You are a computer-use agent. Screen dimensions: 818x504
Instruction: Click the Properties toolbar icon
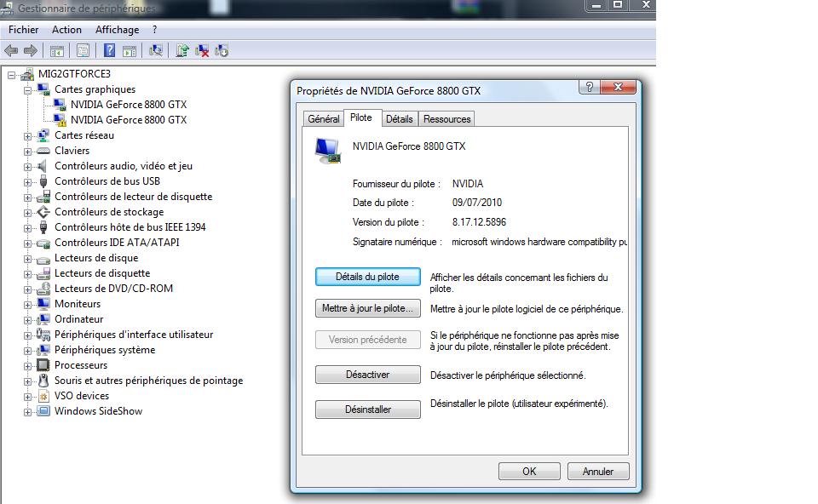click(83, 51)
